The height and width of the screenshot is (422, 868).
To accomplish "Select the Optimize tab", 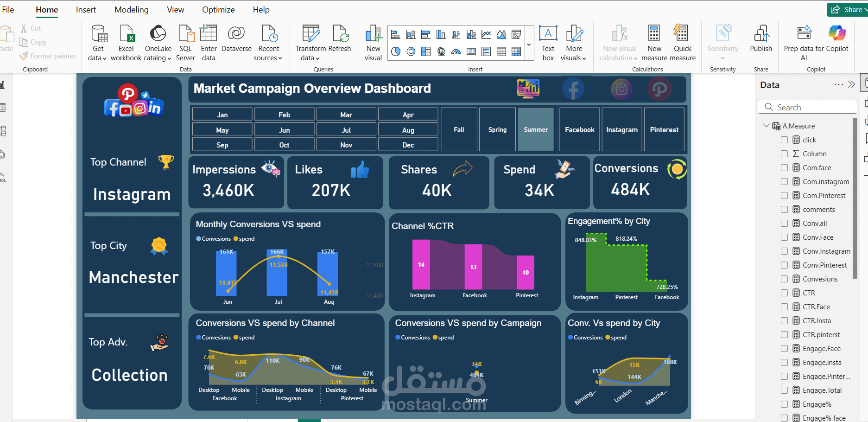I will tap(218, 10).
